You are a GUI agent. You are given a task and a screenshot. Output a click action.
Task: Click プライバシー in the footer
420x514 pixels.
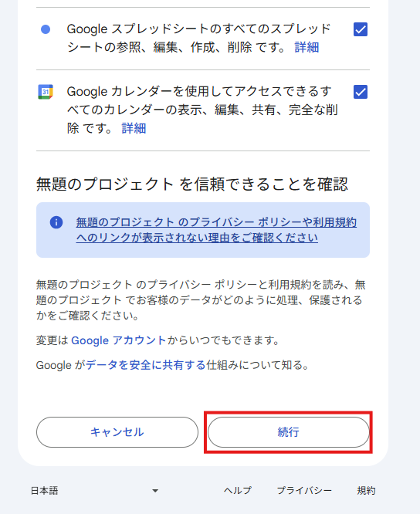[305, 491]
